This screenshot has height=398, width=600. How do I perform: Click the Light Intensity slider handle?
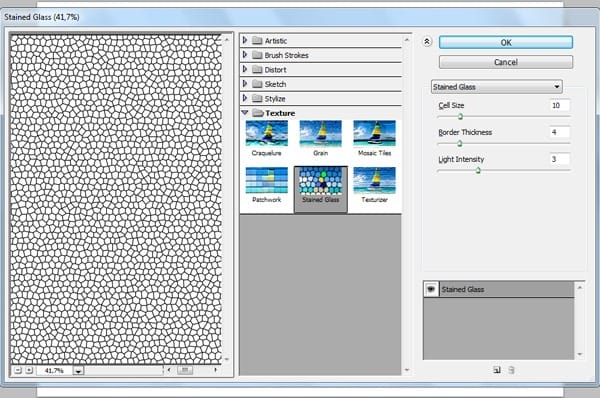[478, 170]
